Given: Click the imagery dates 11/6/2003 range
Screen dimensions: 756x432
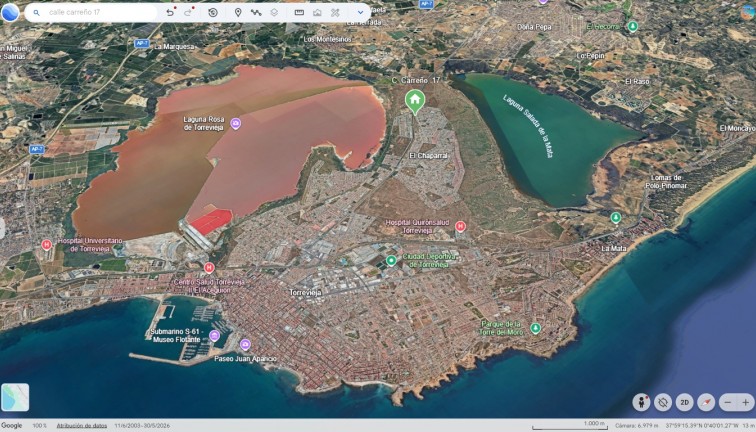Looking at the screenshot, I should pyautogui.click(x=142, y=426).
